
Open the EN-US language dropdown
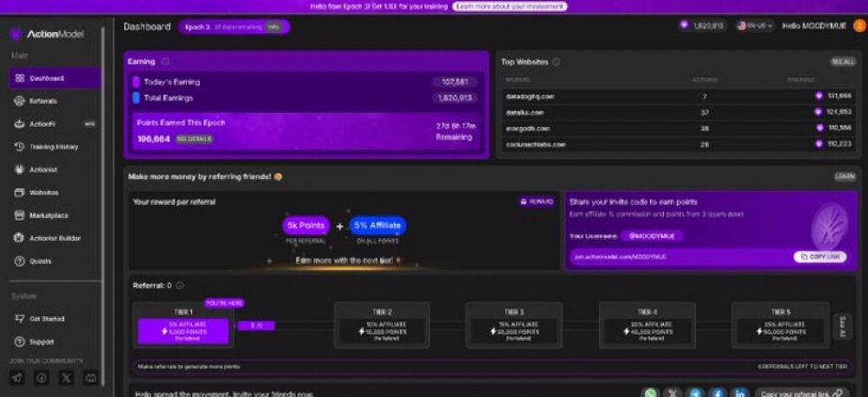(x=754, y=26)
